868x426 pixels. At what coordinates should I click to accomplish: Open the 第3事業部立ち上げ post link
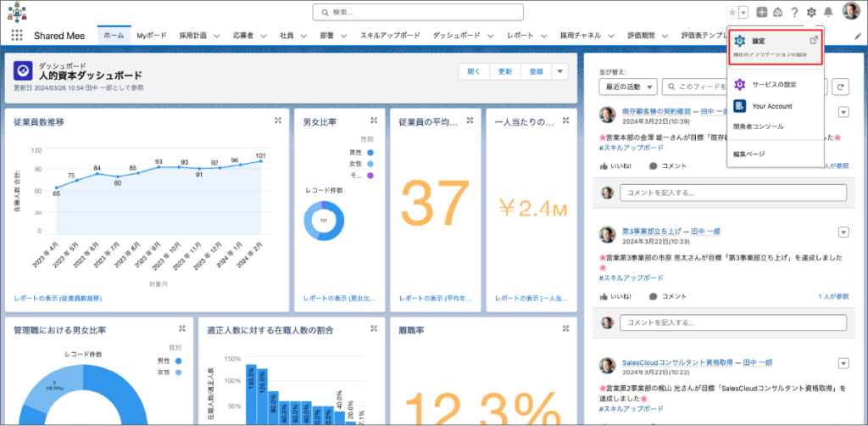coord(652,231)
